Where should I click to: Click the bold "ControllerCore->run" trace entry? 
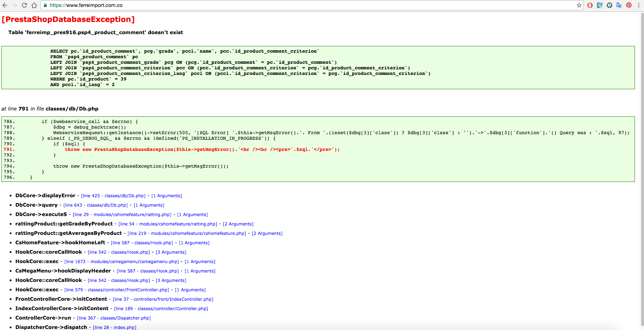[43, 318]
